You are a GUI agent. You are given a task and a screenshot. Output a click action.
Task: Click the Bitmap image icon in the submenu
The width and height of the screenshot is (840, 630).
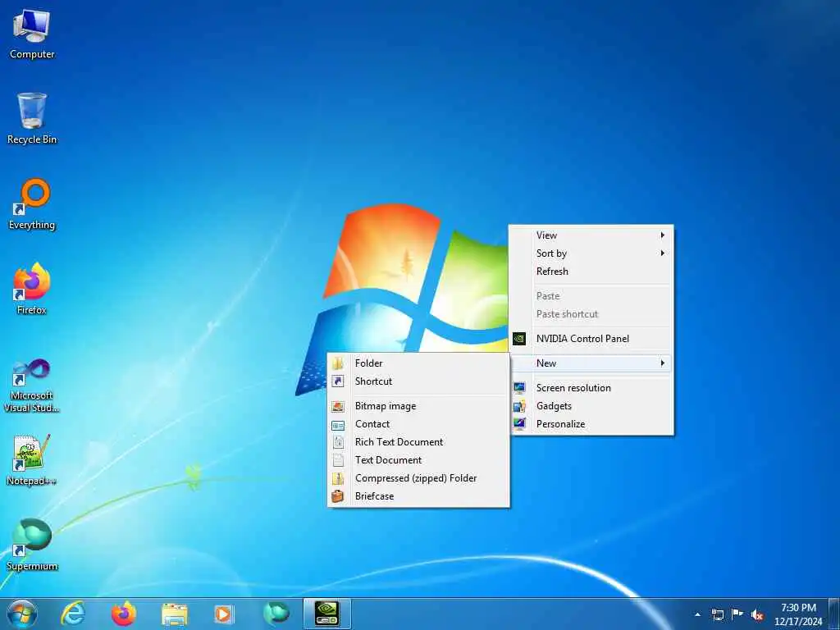click(x=337, y=407)
